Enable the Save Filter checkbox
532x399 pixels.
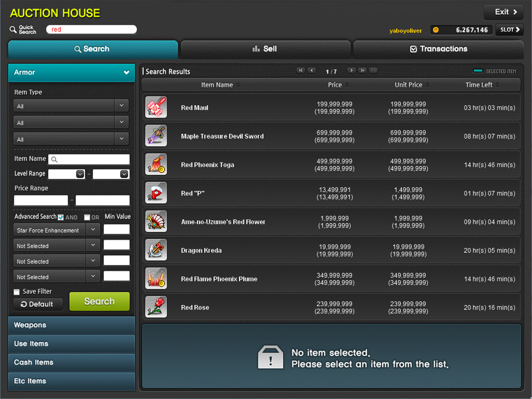16,292
